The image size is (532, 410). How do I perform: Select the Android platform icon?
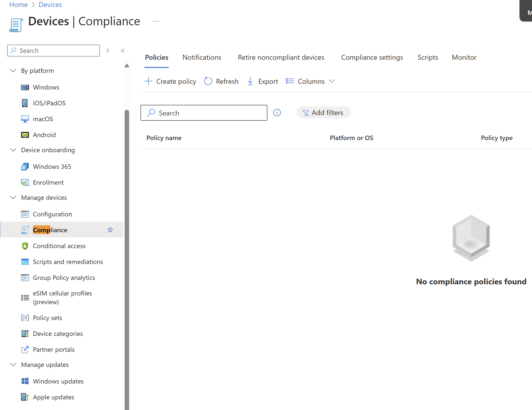pos(25,135)
